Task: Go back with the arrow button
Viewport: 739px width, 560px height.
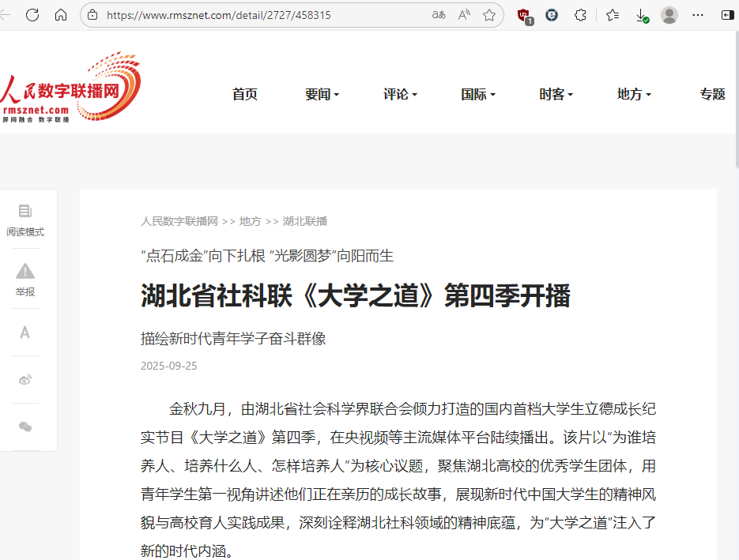Action: (x=5, y=15)
